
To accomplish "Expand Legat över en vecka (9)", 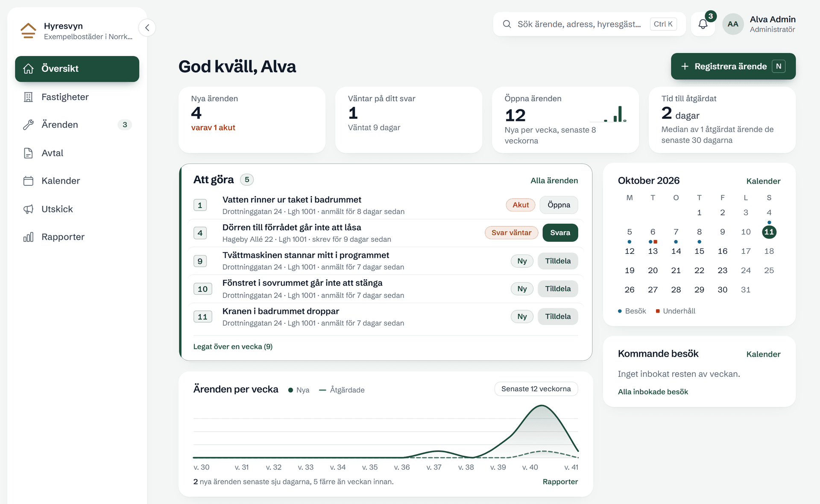I will (233, 346).
